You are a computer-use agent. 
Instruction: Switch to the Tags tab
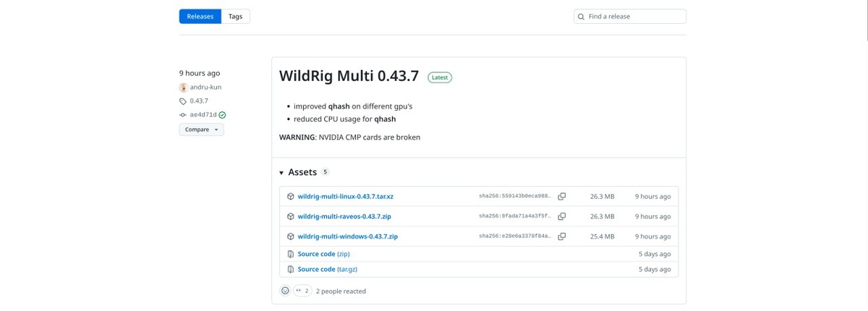[x=235, y=17]
